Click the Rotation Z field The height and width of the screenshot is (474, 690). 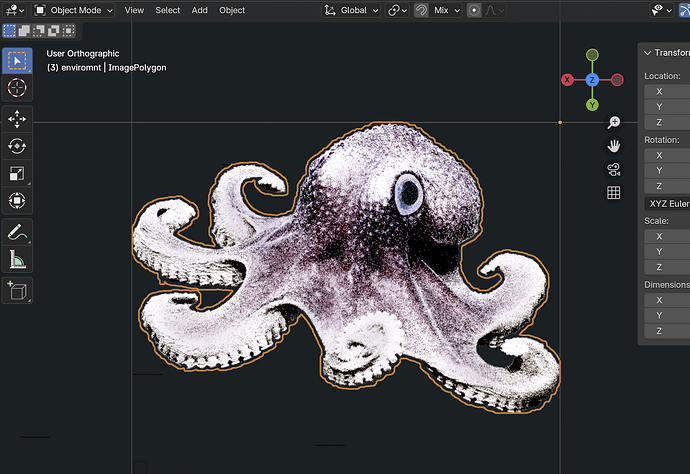click(667, 186)
